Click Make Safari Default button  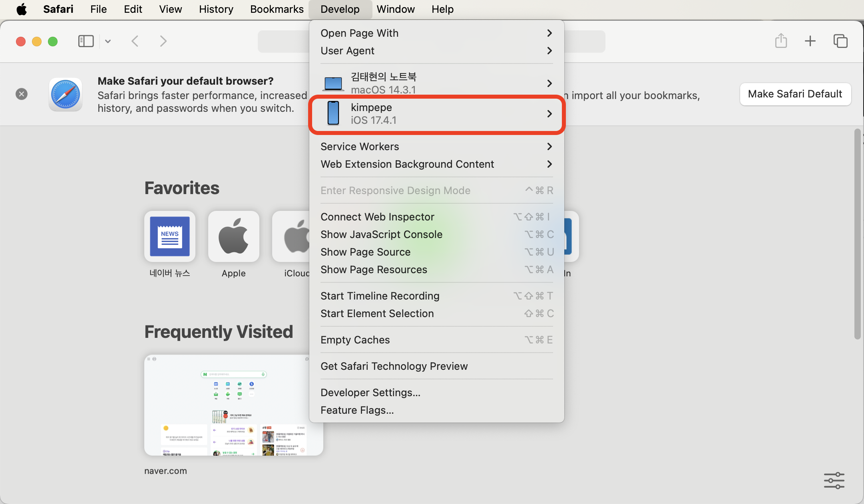click(x=795, y=94)
